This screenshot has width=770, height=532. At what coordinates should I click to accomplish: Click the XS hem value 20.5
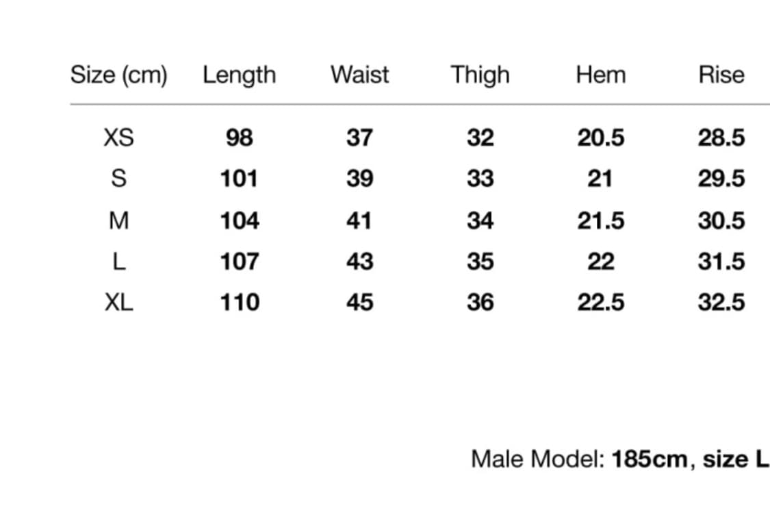click(600, 138)
